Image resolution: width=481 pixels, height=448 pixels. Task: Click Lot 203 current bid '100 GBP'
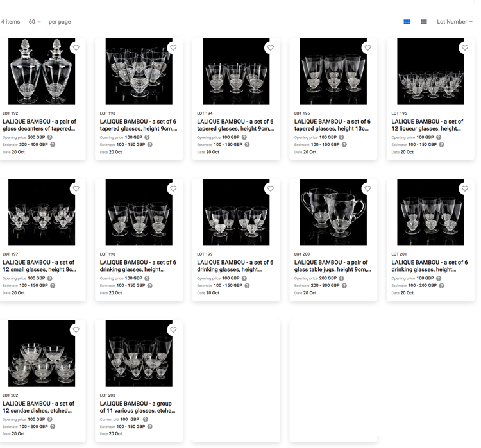point(130,419)
